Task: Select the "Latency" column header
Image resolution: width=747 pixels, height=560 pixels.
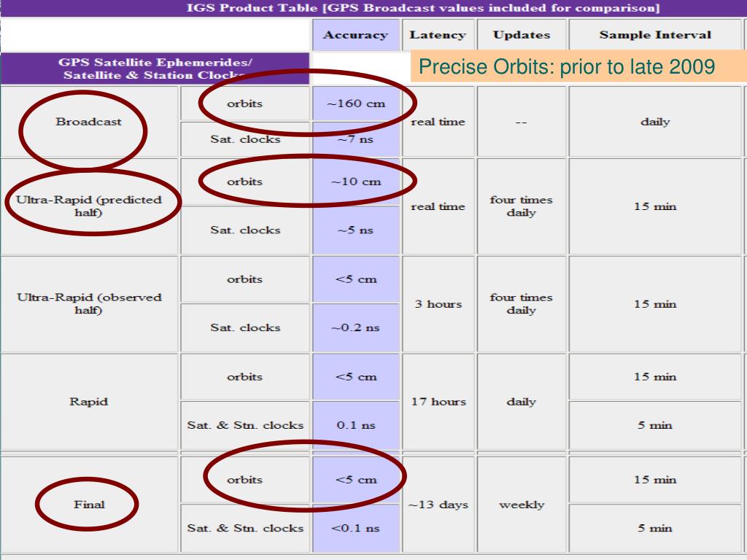Action: pos(438,35)
